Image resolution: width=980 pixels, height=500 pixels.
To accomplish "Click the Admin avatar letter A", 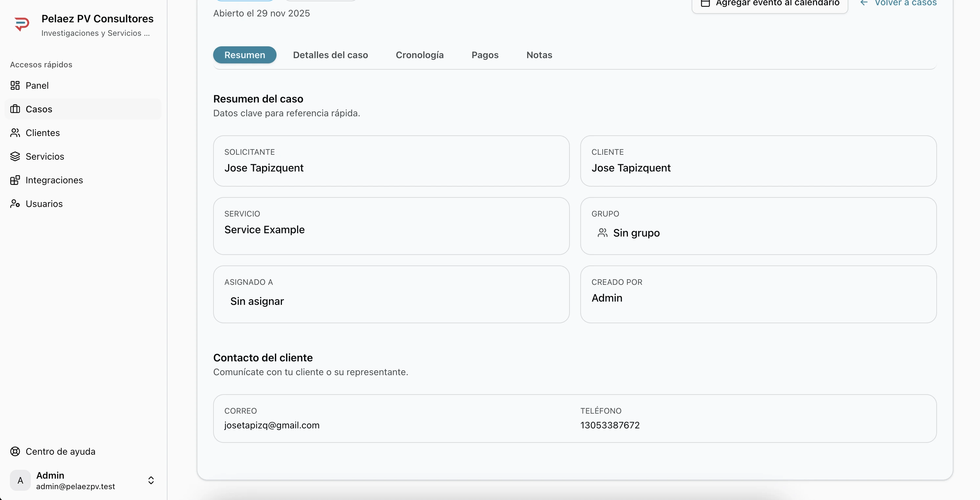I will click(21, 480).
